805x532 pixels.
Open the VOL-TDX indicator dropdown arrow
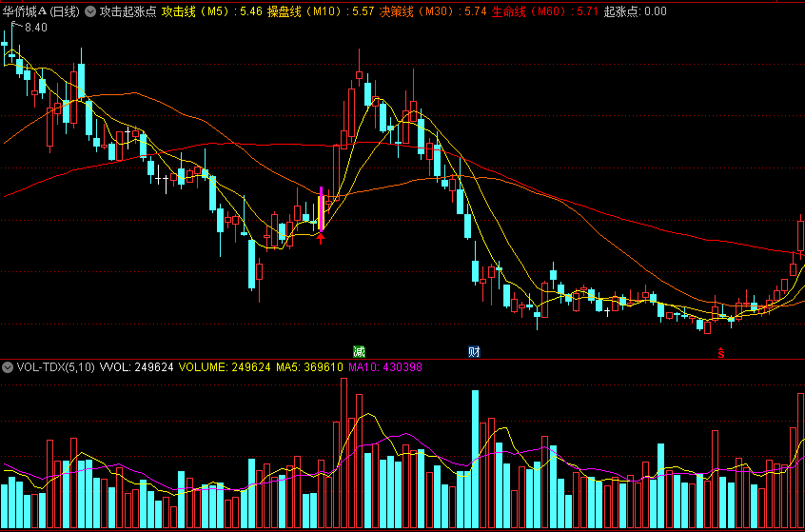(x=8, y=367)
